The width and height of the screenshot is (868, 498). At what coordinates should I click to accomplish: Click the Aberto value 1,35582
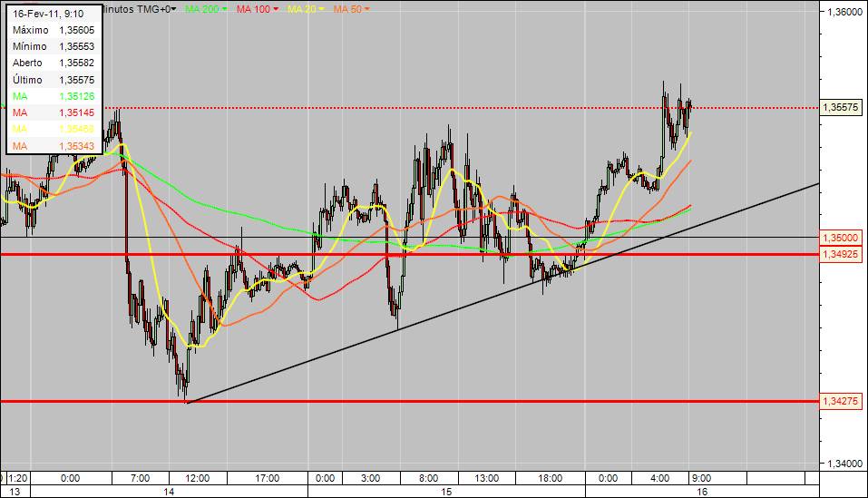[x=76, y=63]
